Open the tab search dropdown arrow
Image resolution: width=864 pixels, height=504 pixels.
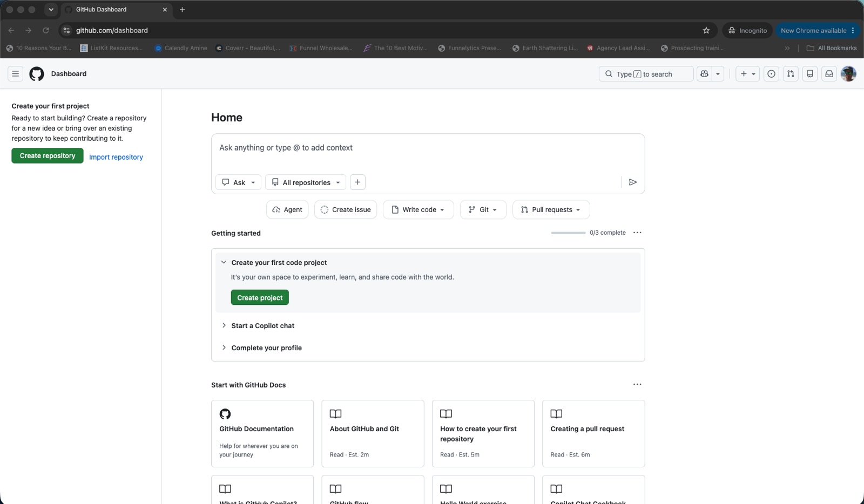(x=51, y=10)
